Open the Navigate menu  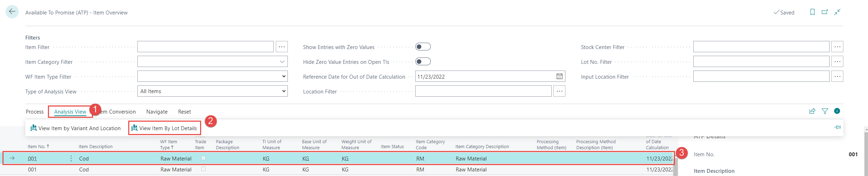click(157, 112)
